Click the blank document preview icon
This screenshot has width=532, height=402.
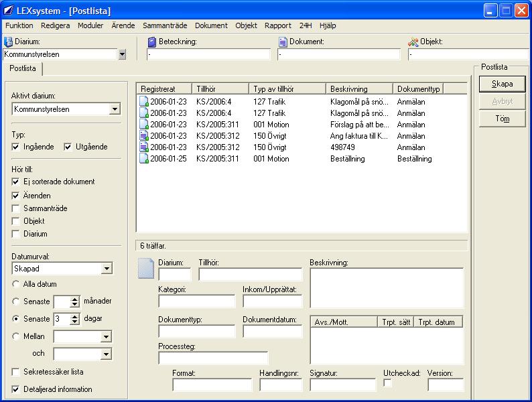pyautogui.click(x=146, y=269)
